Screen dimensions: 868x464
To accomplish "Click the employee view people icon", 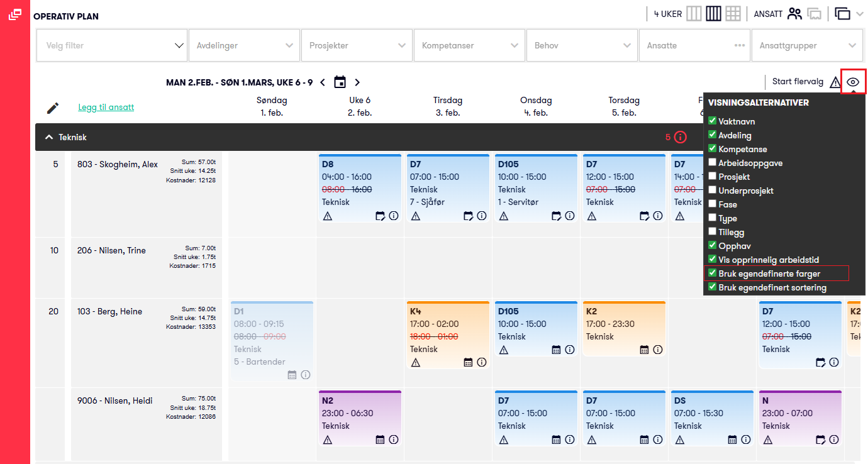I will tap(795, 13).
